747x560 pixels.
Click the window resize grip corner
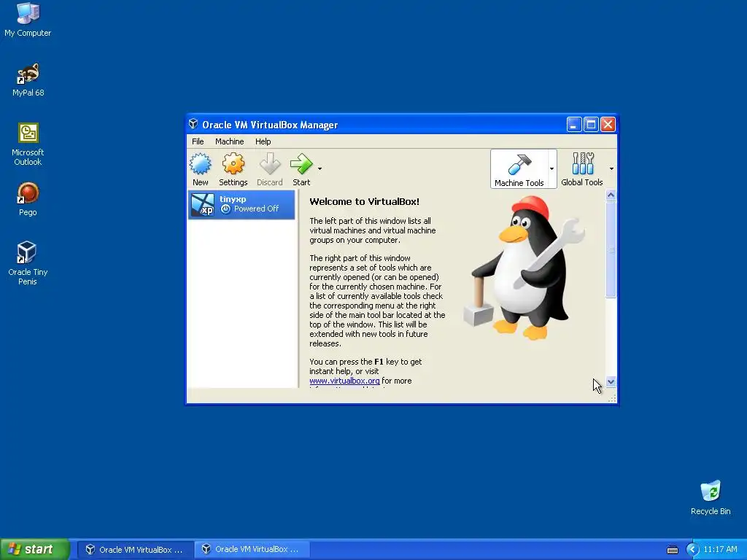click(612, 399)
